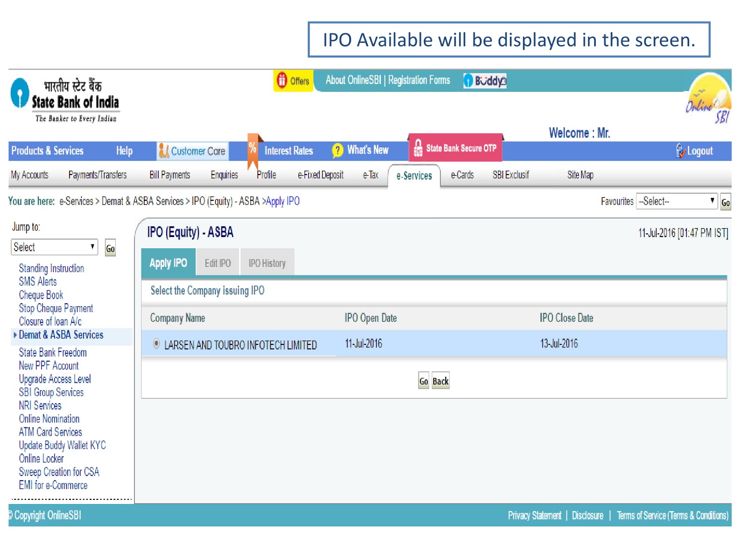Viewport: 747px width, 560px height.
Task: Open New PPF Account link
Action: (x=49, y=365)
